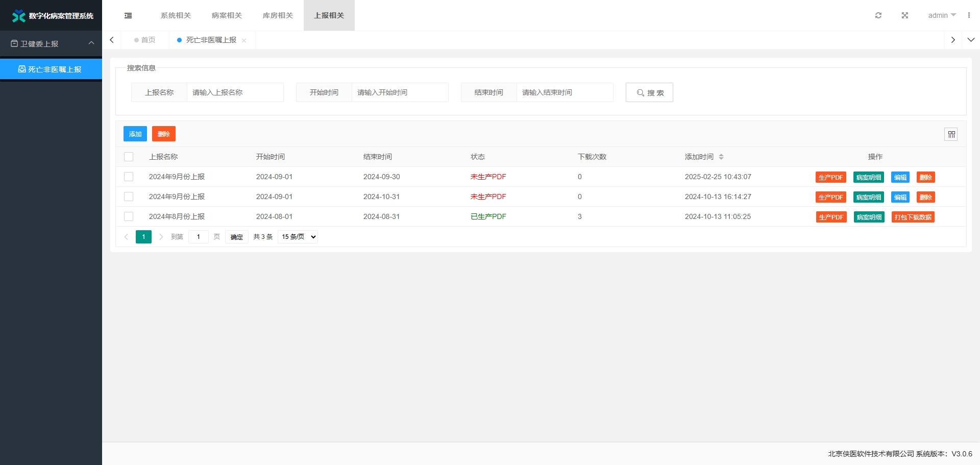
Task: Sort by 添加时间 using the sort arrows
Action: [x=721, y=157]
